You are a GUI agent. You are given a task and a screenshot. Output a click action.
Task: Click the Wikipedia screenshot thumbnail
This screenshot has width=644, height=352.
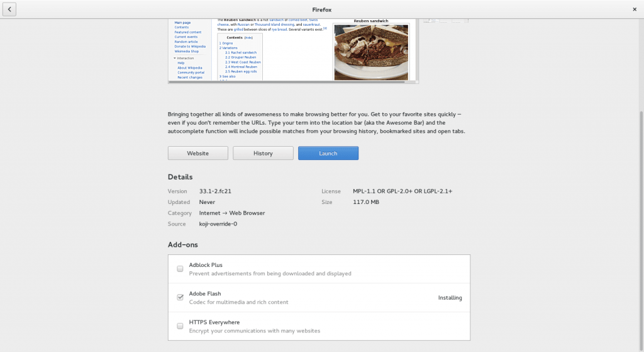pos(293,50)
